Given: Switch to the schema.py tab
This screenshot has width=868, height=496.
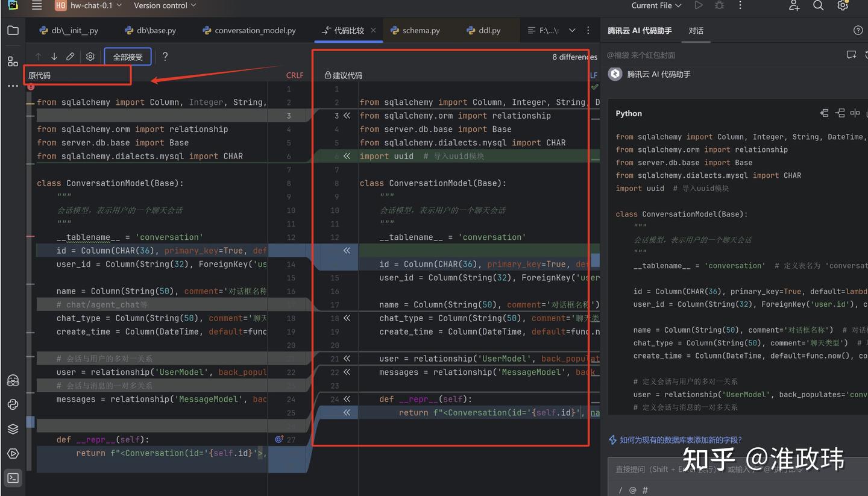Looking at the screenshot, I should (415, 30).
